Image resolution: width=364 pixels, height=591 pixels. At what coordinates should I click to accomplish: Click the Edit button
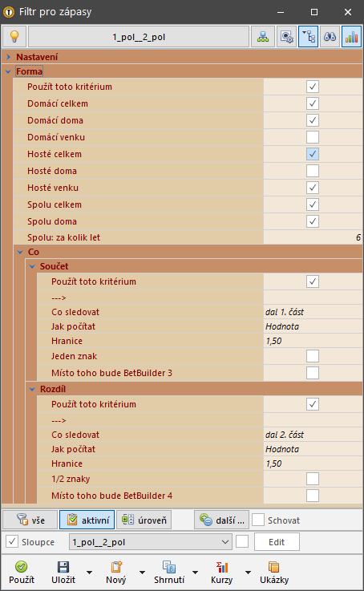(x=277, y=542)
